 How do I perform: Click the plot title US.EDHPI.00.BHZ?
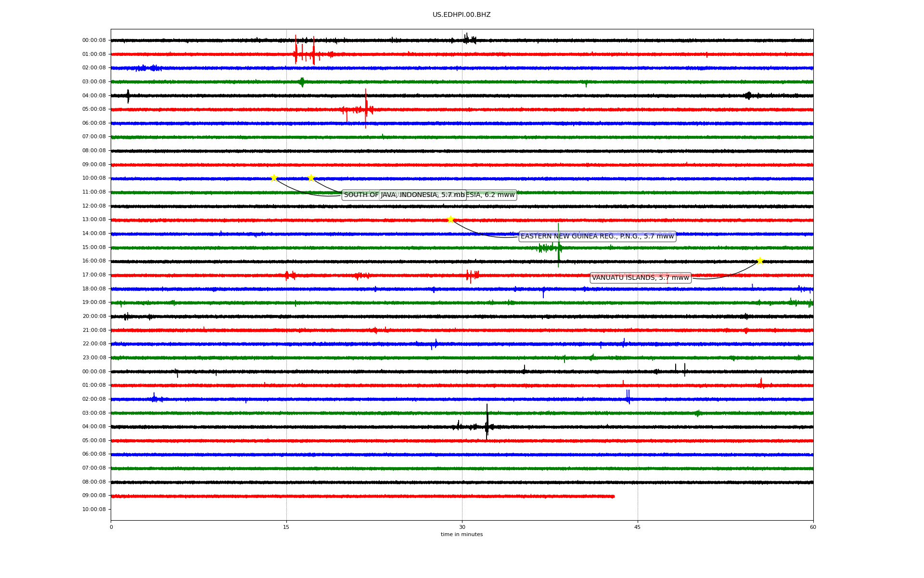[462, 15]
